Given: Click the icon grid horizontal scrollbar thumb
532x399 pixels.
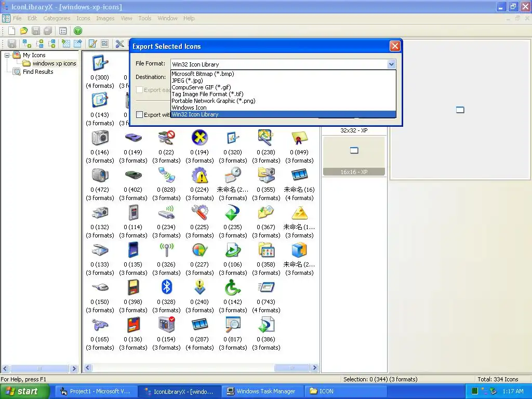Looking at the screenshot, I should point(292,368).
